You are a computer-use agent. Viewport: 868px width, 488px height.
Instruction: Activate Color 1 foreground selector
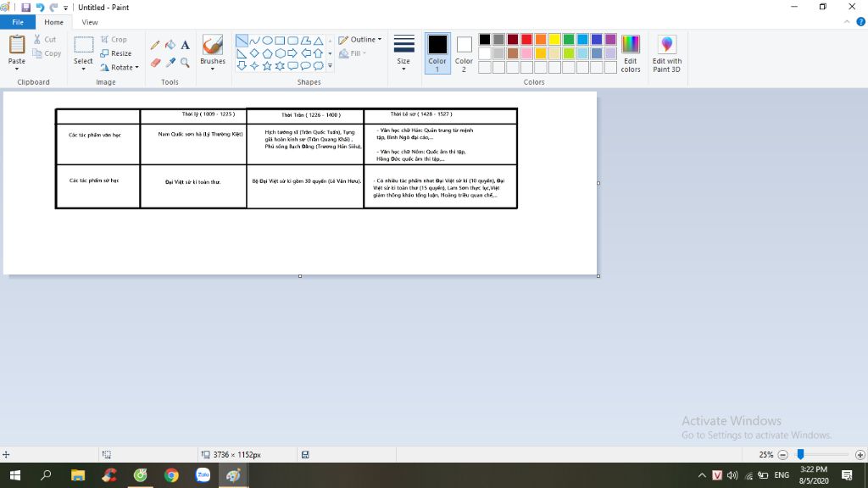(x=437, y=53)
